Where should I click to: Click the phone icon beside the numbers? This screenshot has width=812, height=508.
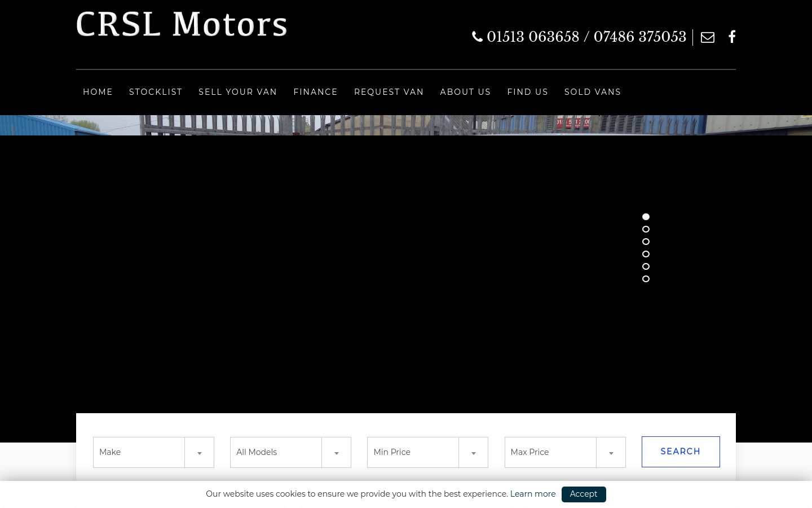pos(477,37)
